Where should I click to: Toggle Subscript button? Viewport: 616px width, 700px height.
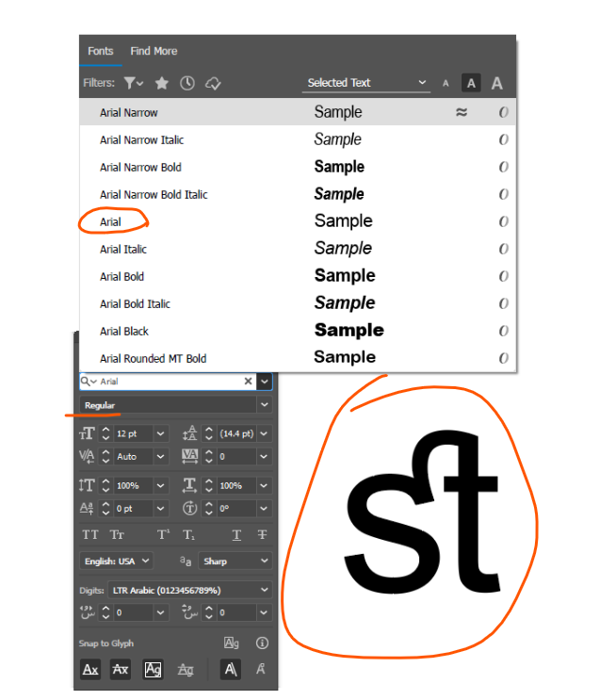click(188, 535)
